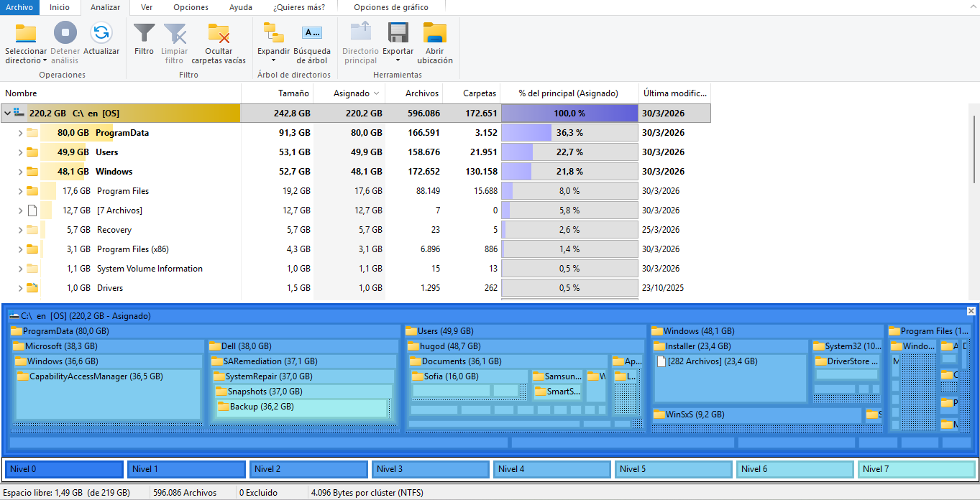Image resolution: width=980 pixels, height=500 pixels.
Task: Select the Program Files (x86) row
Action: (x=132, y=249)
